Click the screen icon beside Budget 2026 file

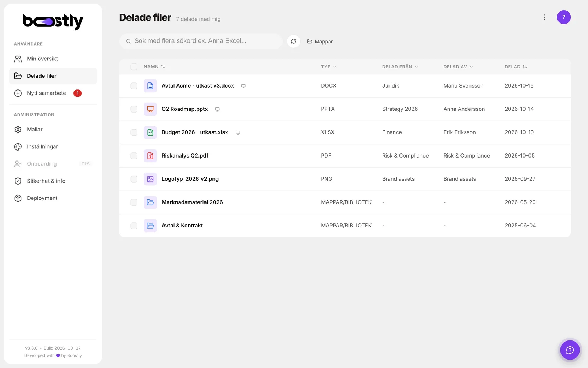pos(238,132)
